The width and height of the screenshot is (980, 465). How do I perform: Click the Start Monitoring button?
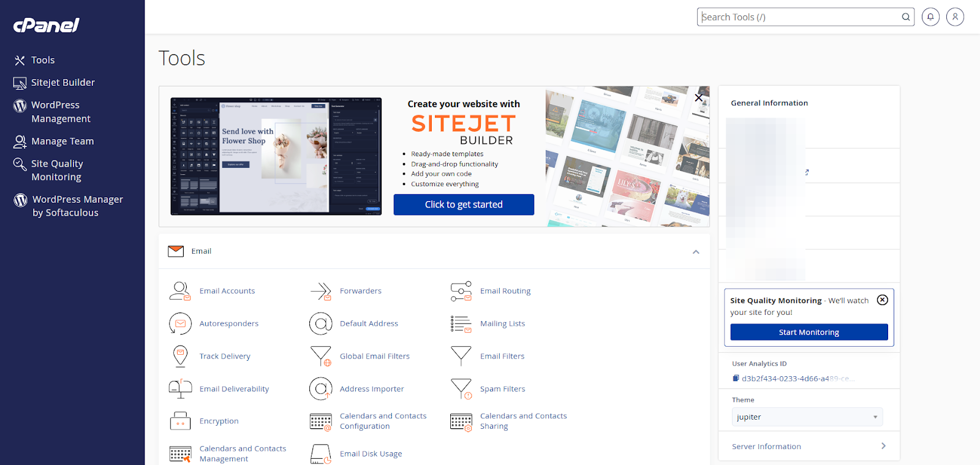click(809, 332)
